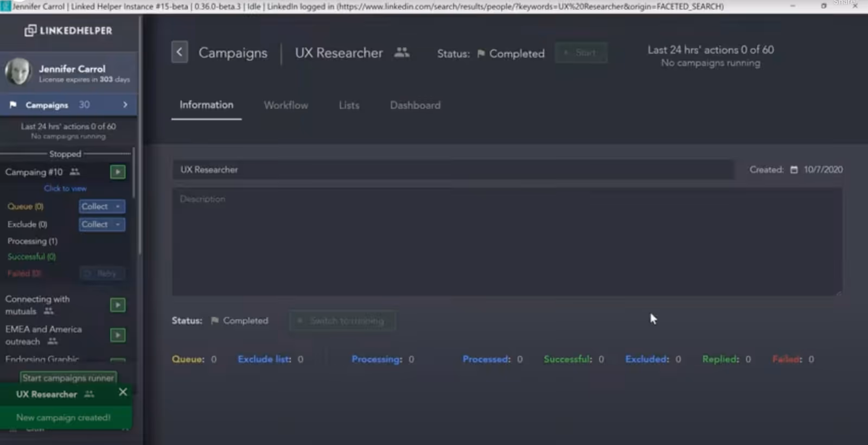868x445 pixels.
Task: Open the Queue Collect dropdown
Action: click(x=102, y=206)
